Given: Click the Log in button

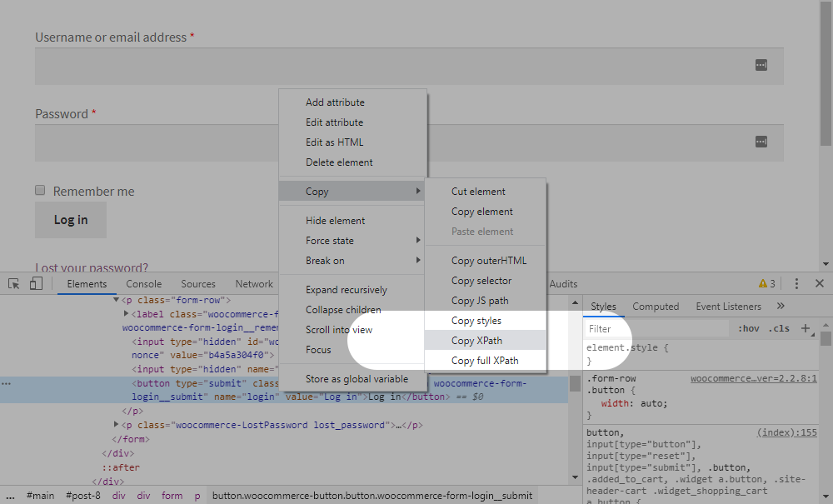Looking at the screenshot, I should pos(71,220).
